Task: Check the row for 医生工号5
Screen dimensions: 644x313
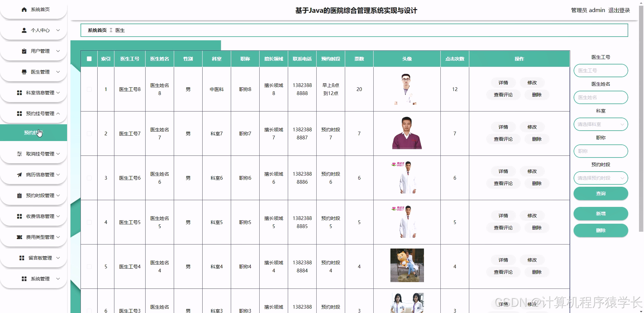Action: click(89, 222)
